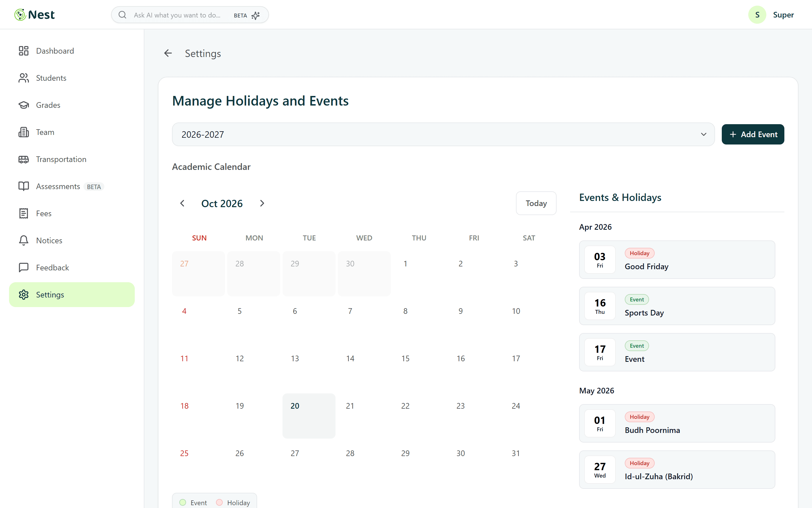Click the Add Event button
The image size is (812, 508).
pyautogui.click(x=753, y=134)
